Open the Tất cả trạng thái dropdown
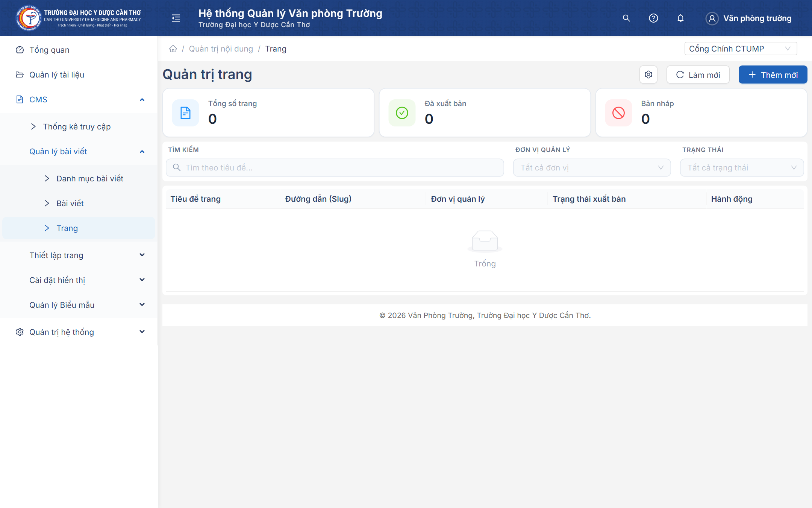The image size is (812, 508). point(742,168)
